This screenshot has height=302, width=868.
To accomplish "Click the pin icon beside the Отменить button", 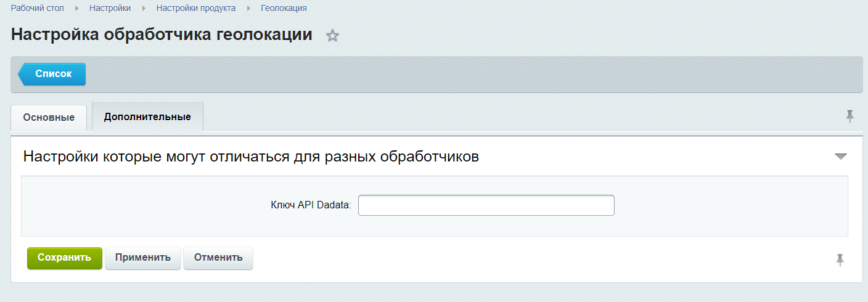I will (x=840, y=259).
